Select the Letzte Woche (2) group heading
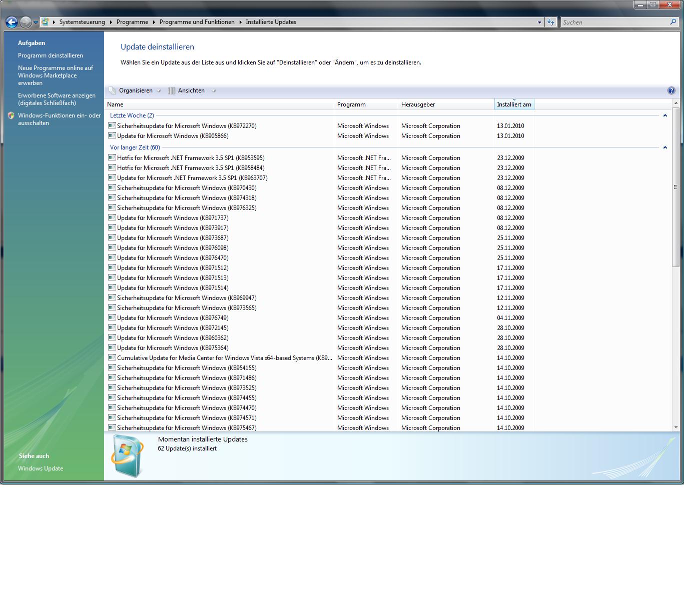 coord(132,115)
